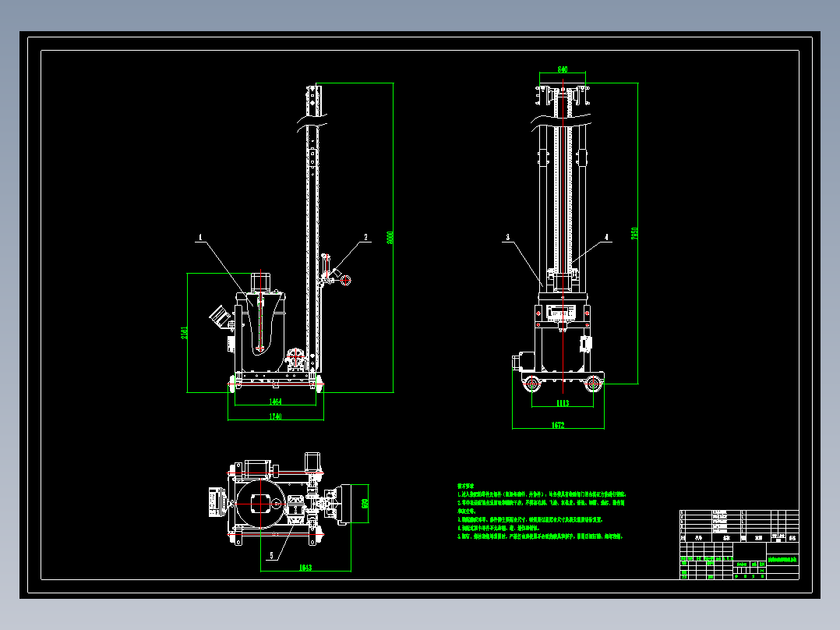Select the 2850 vertical dimension label

click(x=634, y=233)
